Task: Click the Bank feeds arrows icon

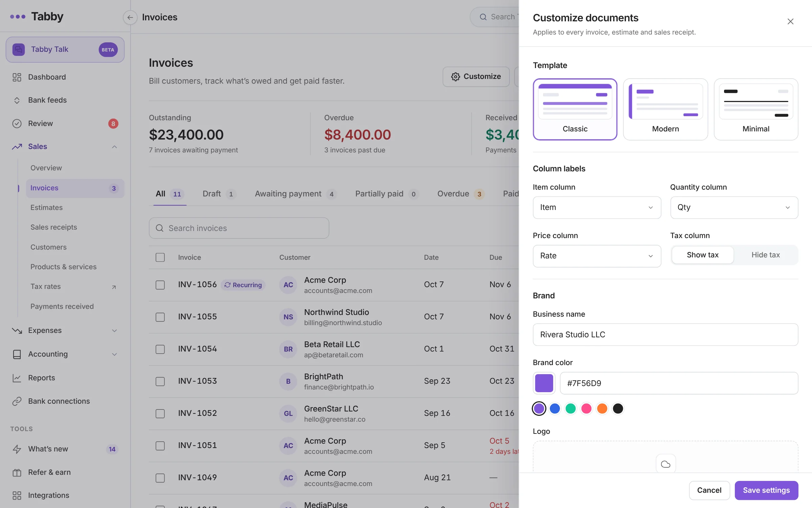Action: (x=17, y=100)
